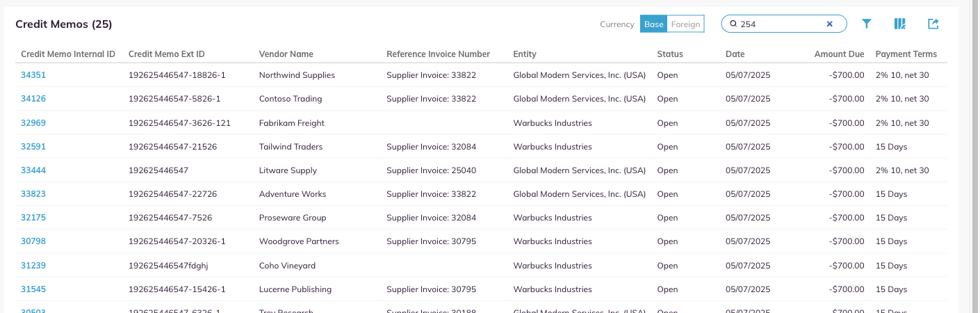This screenshot has width=980, height=313.
Task: Open credit memo 34351
Action: pyautogui.click(x=33, y=75)
